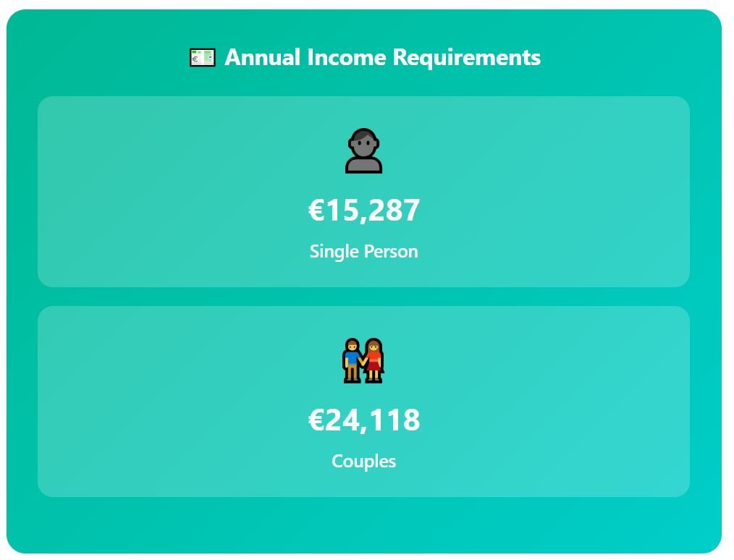Image resolution: width=734 pixels, height=560 pixels.
Task: Click the Single Person label
Action: click(x=363, y=252)
